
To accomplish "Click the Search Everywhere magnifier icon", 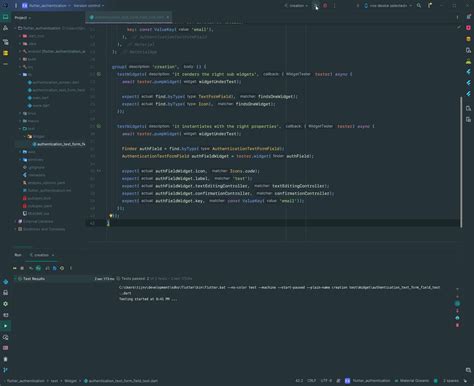I will click(419, 6).
